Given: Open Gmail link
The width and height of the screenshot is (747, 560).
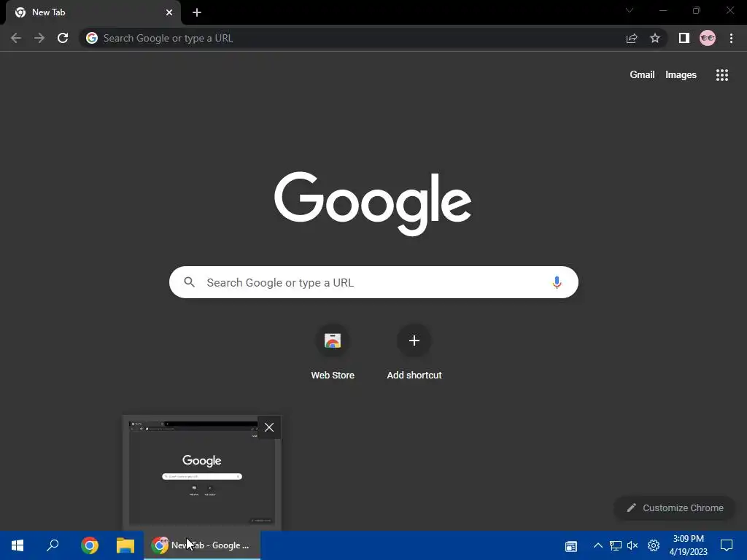Looking at the screenshot, I should (642, 75).
